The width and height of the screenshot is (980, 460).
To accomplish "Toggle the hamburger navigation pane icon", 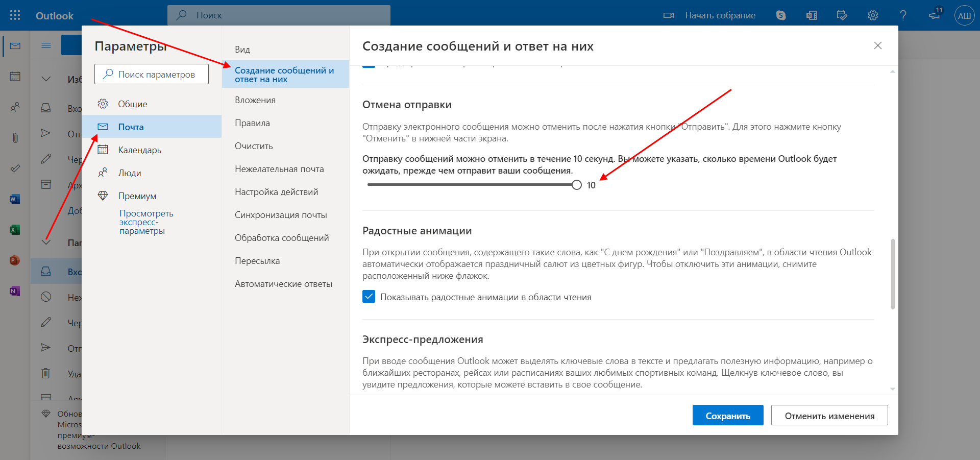I will 46,45.
